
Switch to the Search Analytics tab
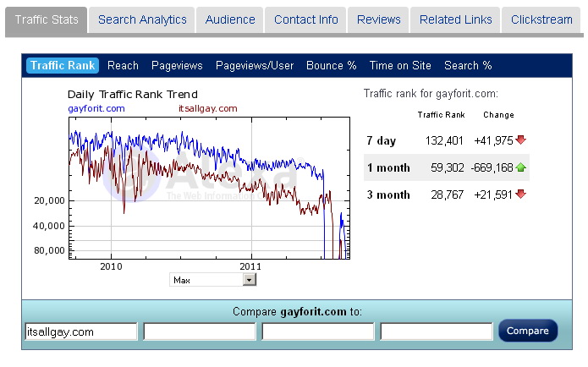pyautogui.click(x=142, y=19)
